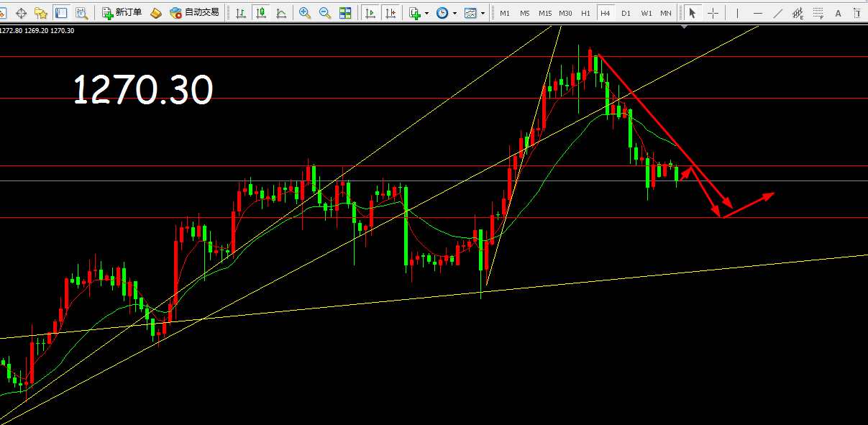Open the strategy tester magnifier icon

82,13
